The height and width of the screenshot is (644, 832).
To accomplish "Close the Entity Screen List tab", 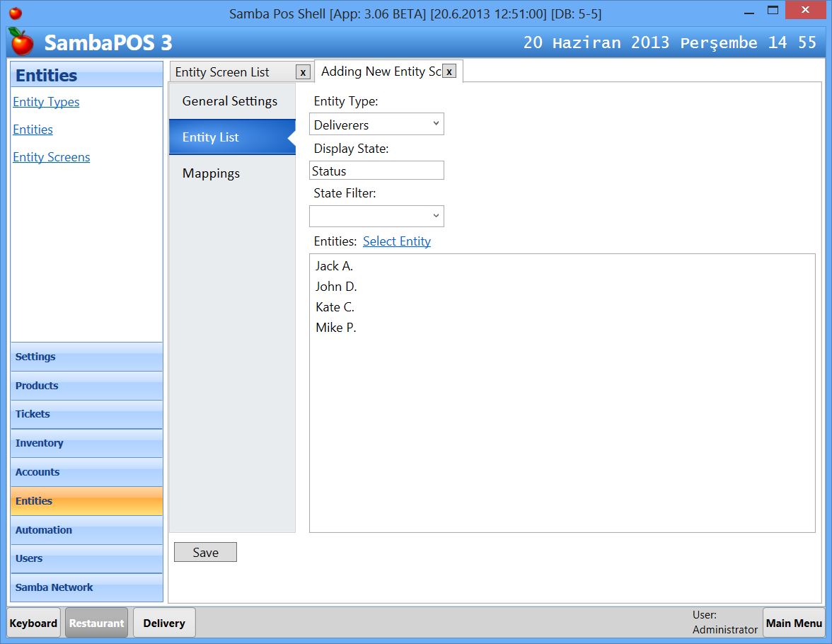I will [303, 71].
